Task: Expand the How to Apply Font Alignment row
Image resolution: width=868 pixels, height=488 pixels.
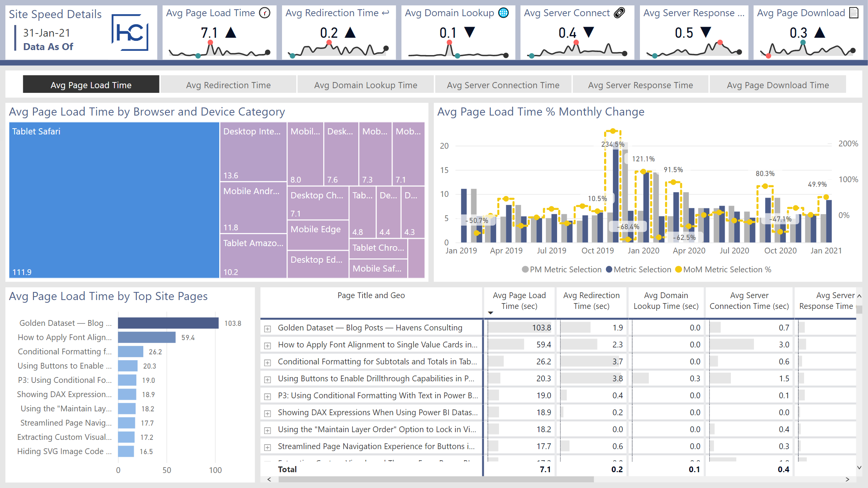Action: [267, 345]
